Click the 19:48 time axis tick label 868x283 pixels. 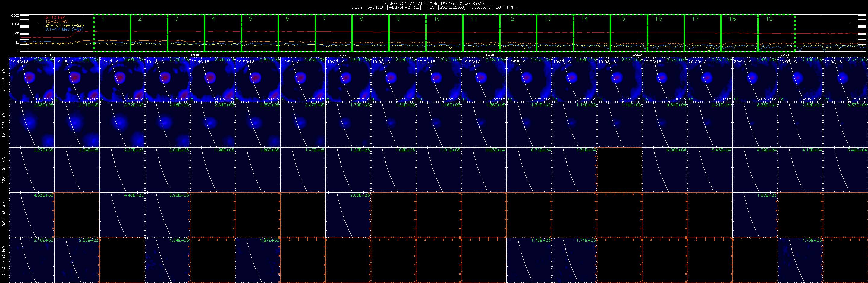click(195, 54)
